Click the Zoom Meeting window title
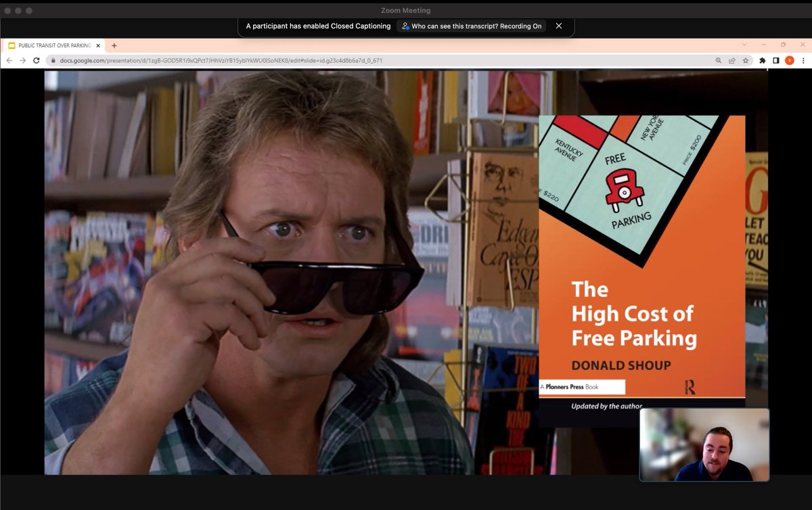Screen dimensions: 812x510 pyautogui.click(x=405, y=10)
